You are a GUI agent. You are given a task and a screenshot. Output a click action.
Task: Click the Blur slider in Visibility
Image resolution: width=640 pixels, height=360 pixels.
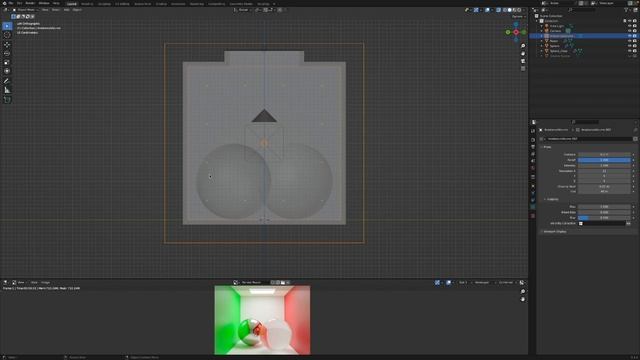pyautogui.click(x=604, y=218)
